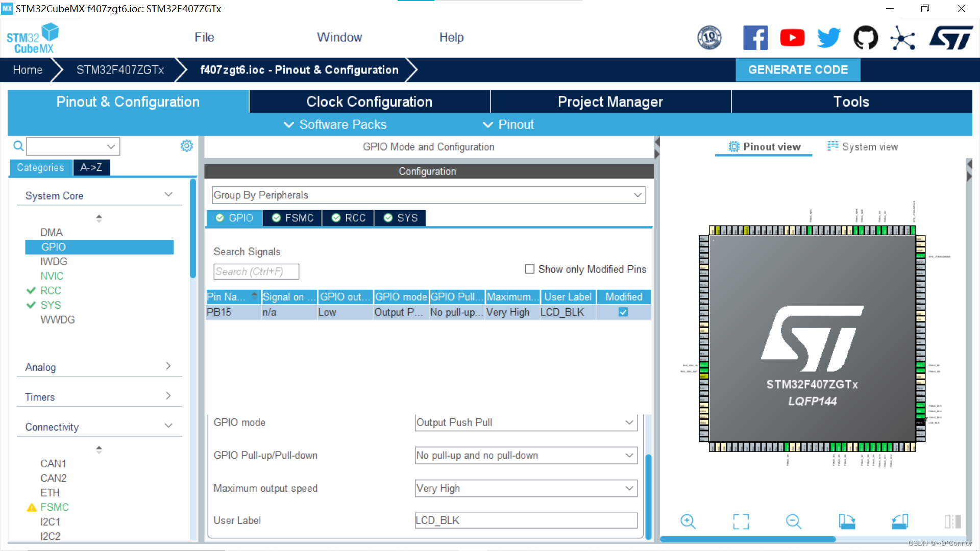980x551 pixels.
Task: Open the categories settings gear
Action: point(186,146)
